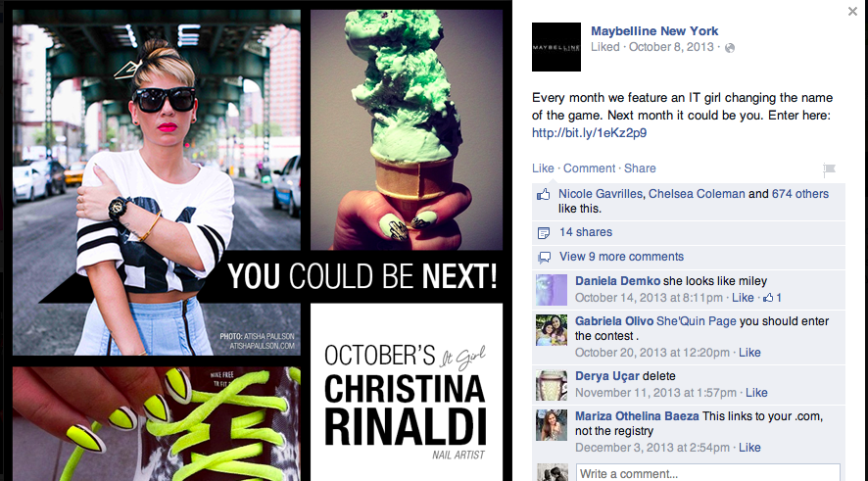Open Mariza Othelina Baeza's profile
Viewport: 868px width, 481px height.
(x=637, y=416)
